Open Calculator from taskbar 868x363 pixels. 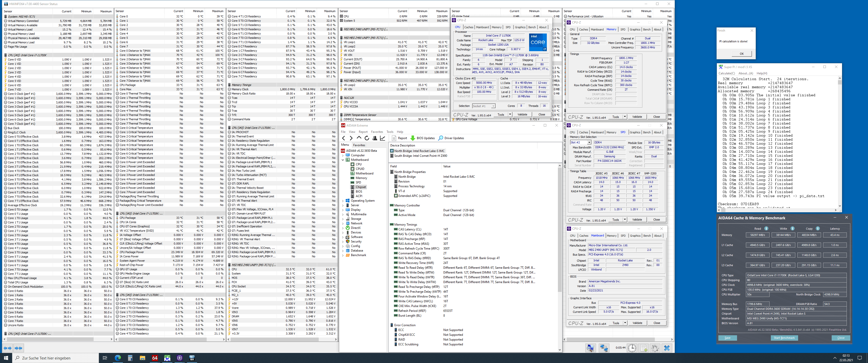coord(130,358)
